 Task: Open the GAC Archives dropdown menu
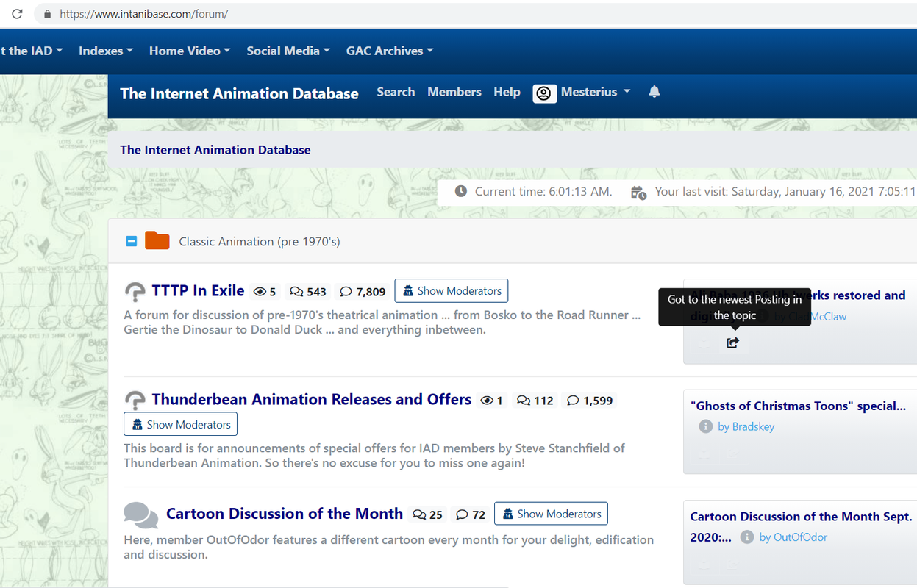[x=390, y=51]
